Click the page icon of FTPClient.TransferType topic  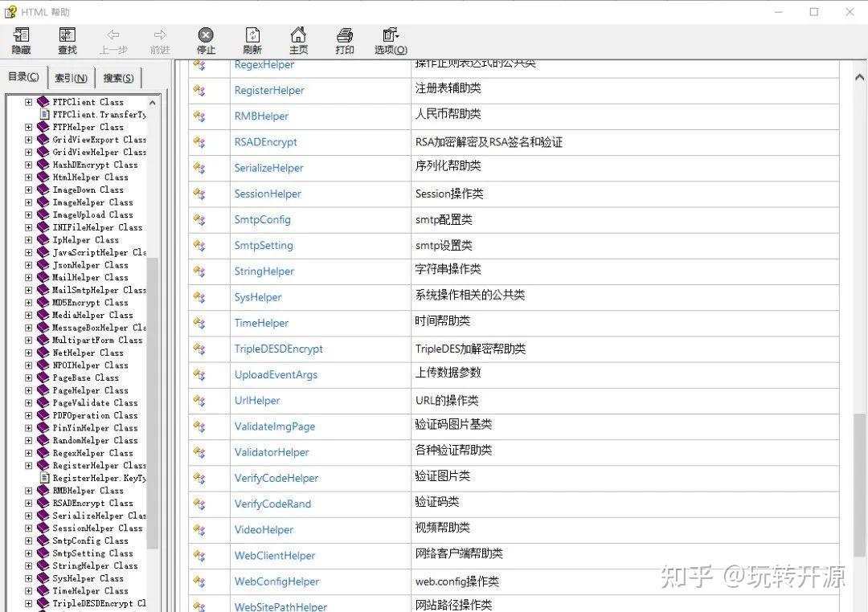point(45,115)
